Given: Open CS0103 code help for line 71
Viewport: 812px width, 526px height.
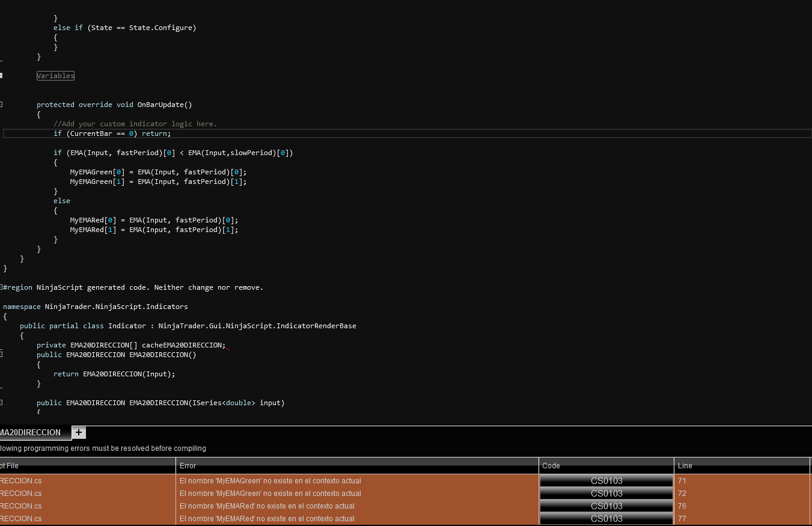Looking at the screenshot, I should [606, 481].
